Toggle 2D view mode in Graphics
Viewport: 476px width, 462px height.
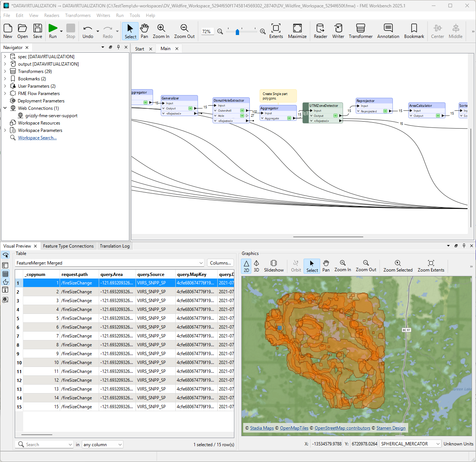point(246,266)
